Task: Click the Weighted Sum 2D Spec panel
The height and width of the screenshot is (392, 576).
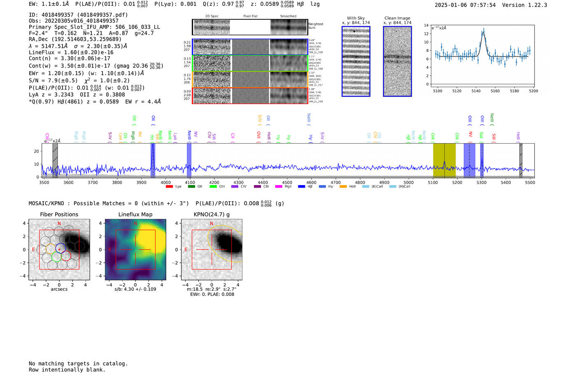Action: pos(212,27)
